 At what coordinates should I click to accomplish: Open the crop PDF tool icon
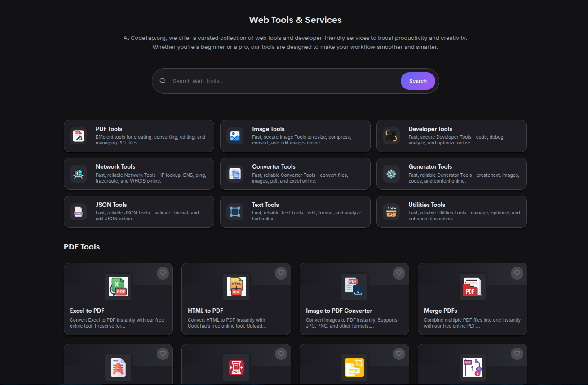point(354,367)
